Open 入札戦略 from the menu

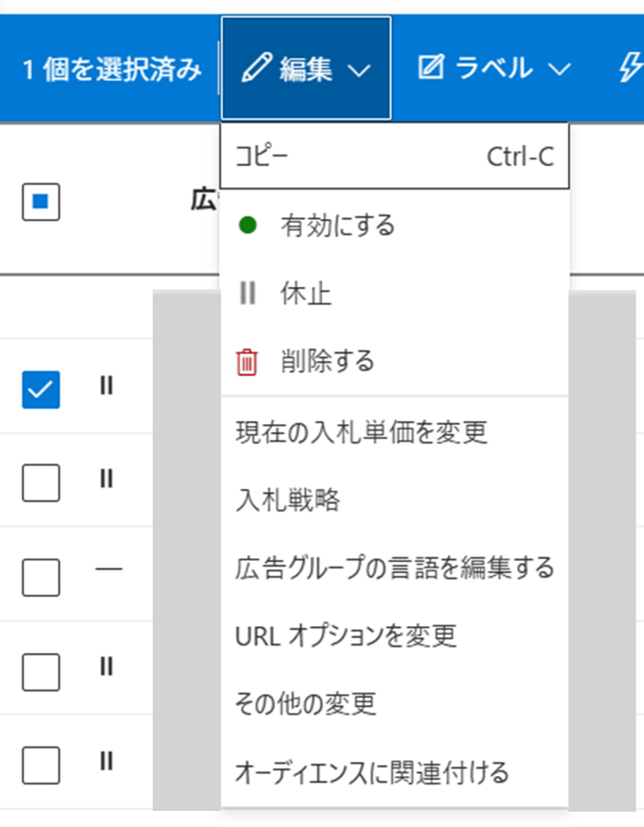(x=288, y=500)
